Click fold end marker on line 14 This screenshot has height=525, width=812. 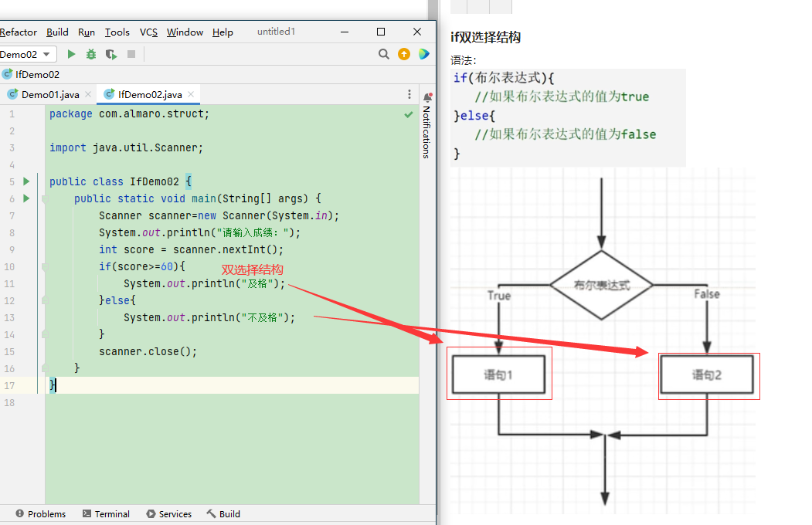(45, 334)
